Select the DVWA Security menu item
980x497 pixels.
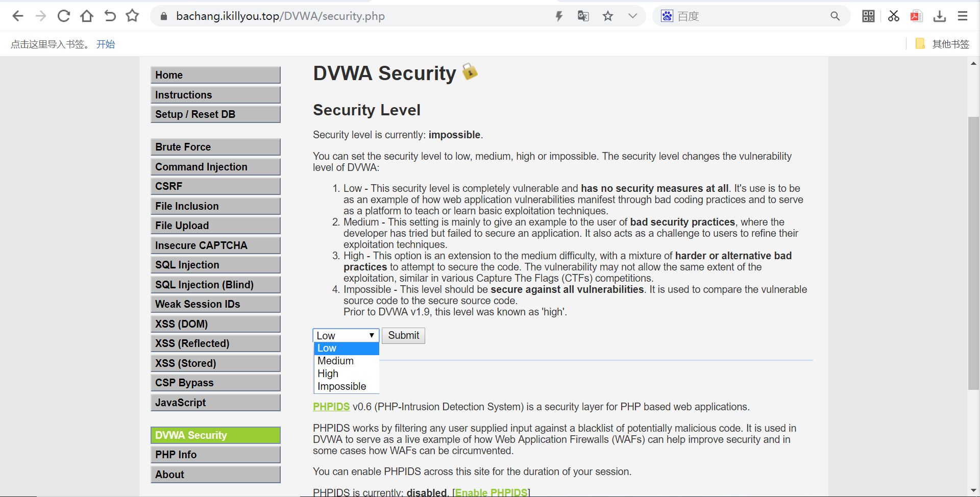pos(215,435)
